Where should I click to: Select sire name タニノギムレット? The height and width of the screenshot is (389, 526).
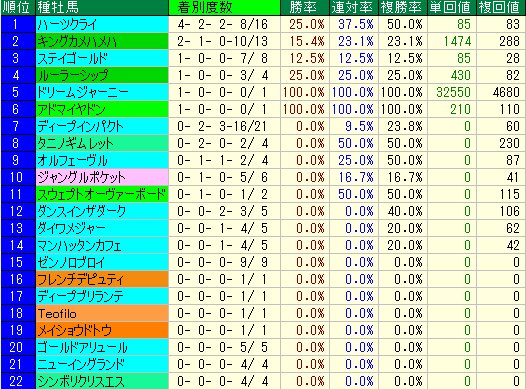click(75, 144)
